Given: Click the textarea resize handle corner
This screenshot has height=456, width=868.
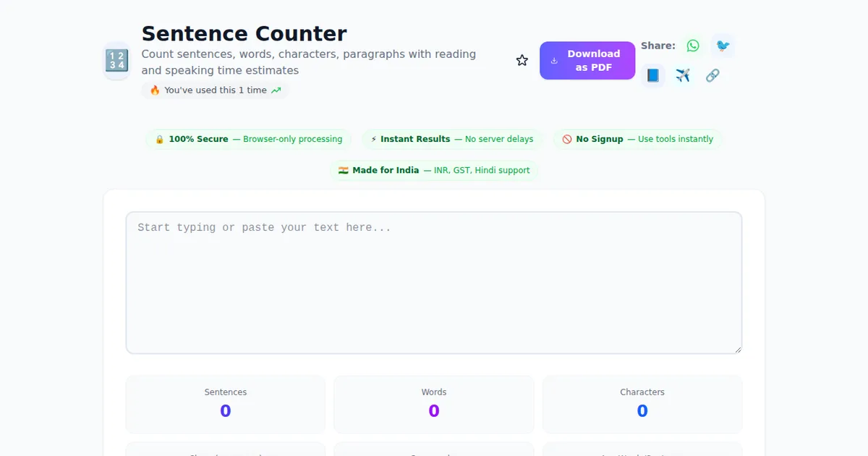Looking at the screenshot, I should 737,349.
